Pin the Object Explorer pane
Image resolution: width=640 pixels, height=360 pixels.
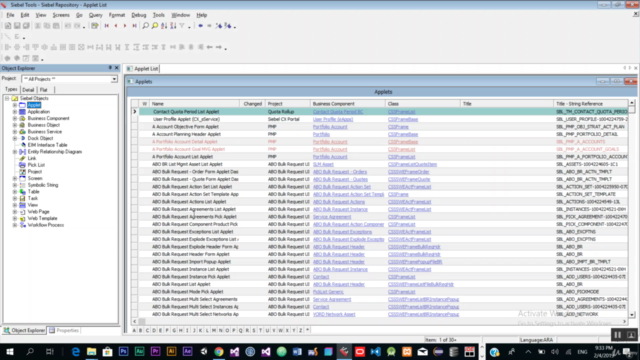coord(110,68)
